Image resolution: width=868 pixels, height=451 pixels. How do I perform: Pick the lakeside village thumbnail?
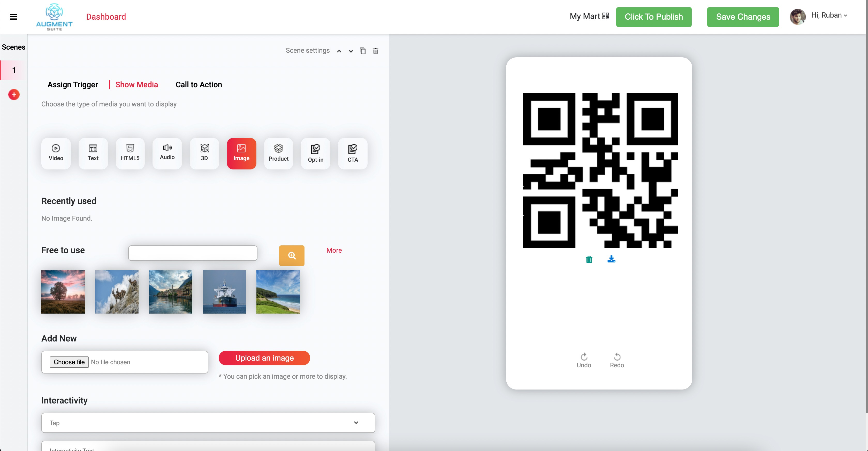click(x=171, y=292)
